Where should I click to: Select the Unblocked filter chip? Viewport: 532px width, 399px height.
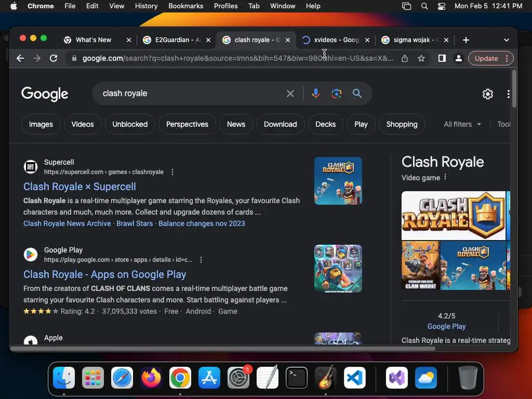tap(130, 125)
